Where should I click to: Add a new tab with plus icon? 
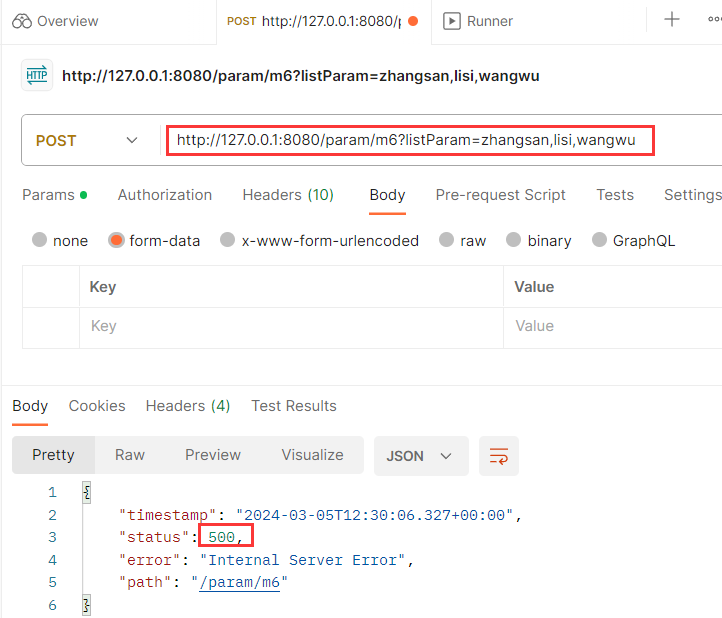671,19
